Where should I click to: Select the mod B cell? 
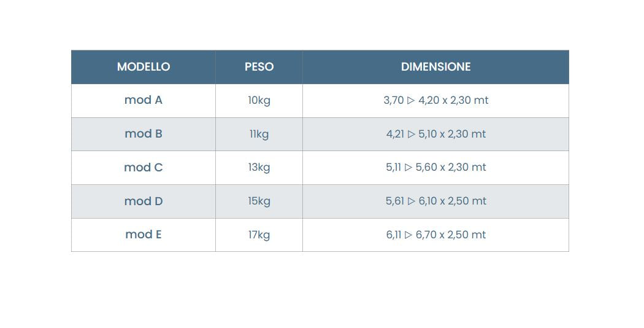(144, 134)
